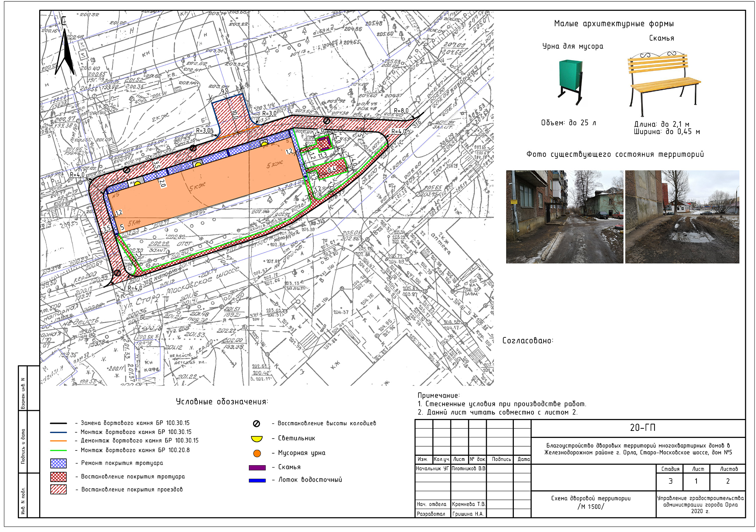Pick the blue crosshatch sidewalk repair swatch

point(58,463)
